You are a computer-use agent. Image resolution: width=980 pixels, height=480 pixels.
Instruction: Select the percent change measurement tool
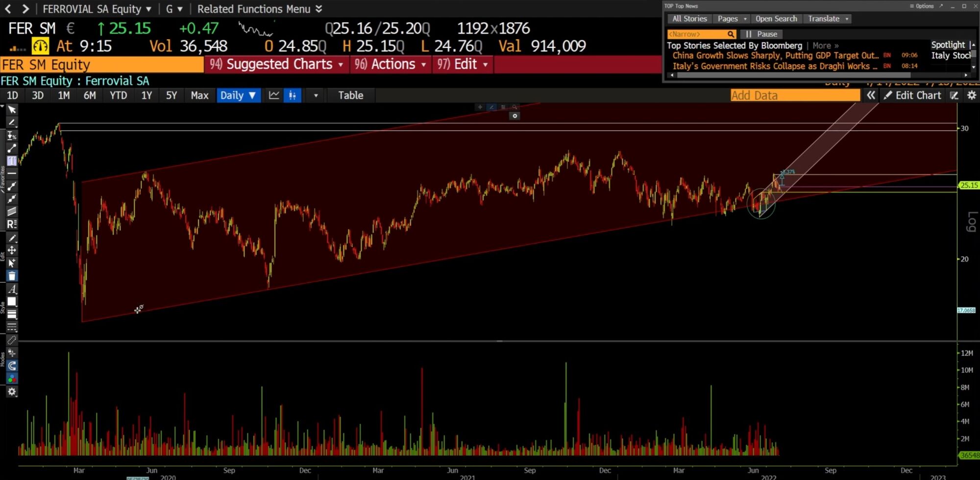pos(12,135)
